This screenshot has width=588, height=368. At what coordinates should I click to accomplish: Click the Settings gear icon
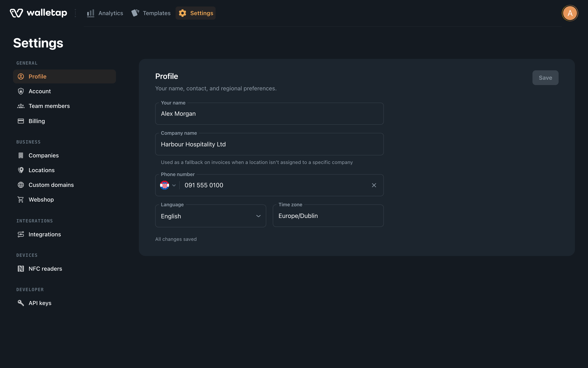[183, 13]
